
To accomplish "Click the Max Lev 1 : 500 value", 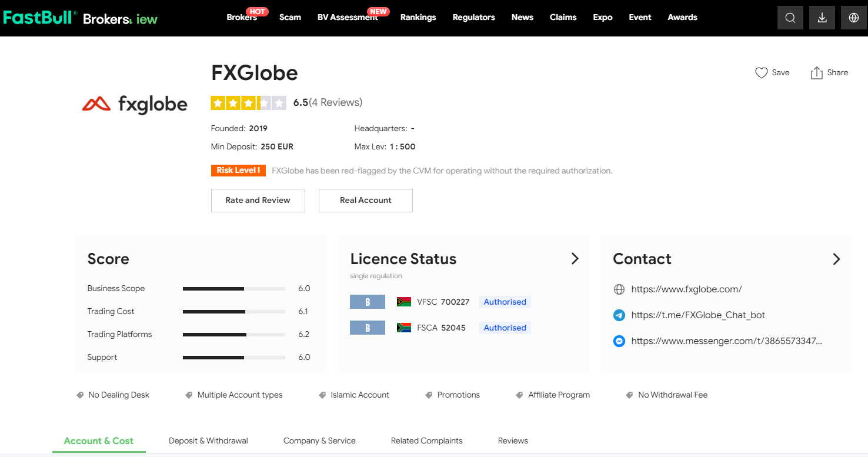I will pos(402,146).
